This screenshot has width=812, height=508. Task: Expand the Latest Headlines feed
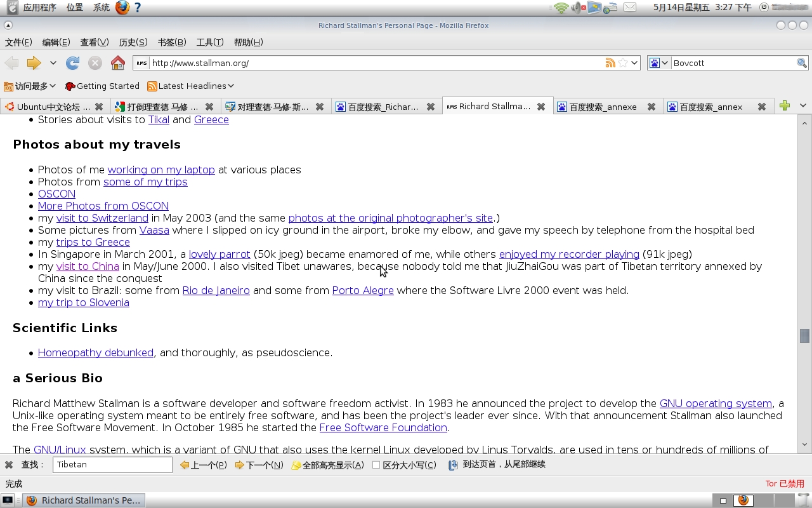pos(191,86)
